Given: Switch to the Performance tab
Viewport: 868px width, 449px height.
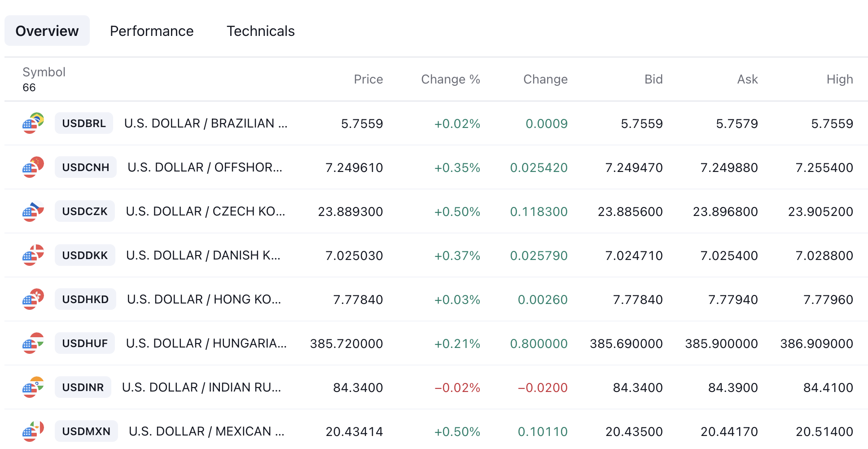Looking at the screenshot, I should pyautogui.click(x=152, y=31).
